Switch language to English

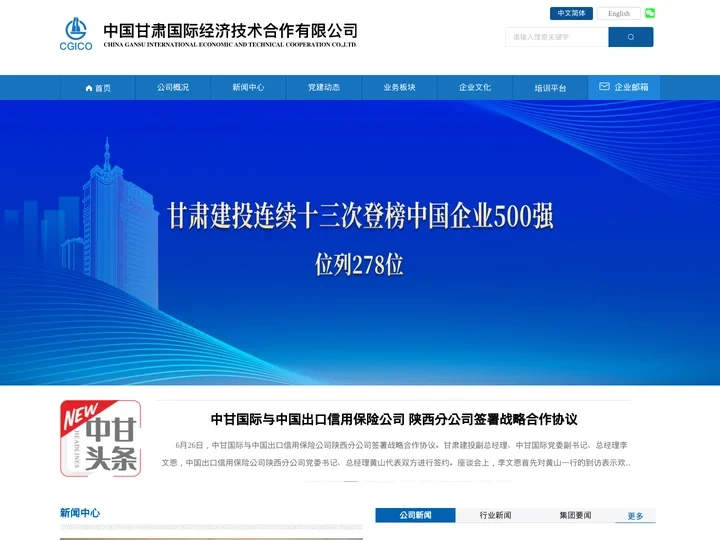[619, 13]
